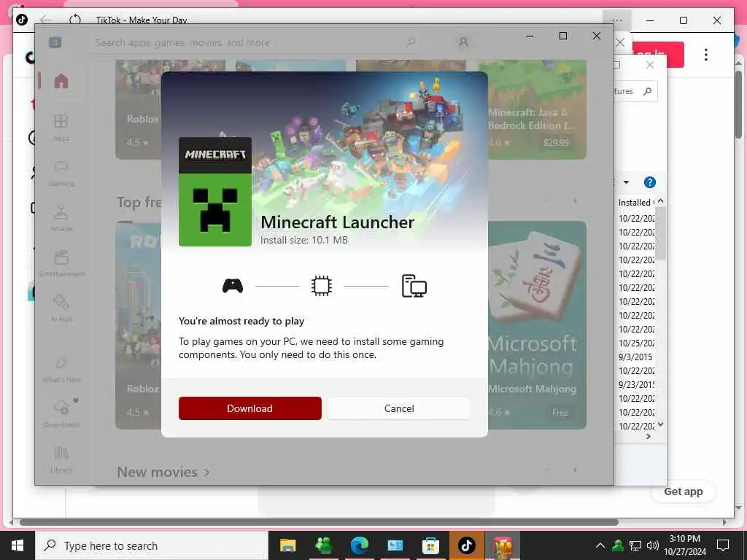Viewport: 747px width, 560px height.
Task: Click the Get app button in TikTok
Action: coord(683,491)
